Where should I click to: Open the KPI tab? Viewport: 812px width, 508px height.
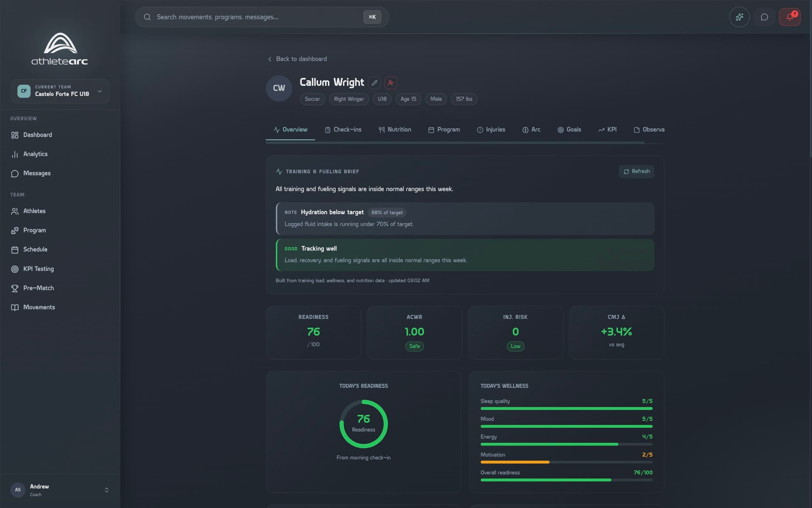[607, 130]
